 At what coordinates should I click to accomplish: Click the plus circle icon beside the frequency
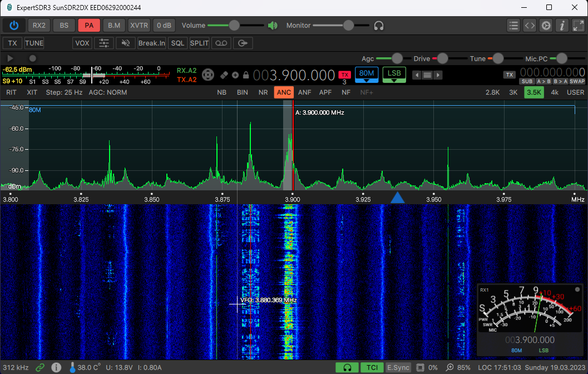235,75
